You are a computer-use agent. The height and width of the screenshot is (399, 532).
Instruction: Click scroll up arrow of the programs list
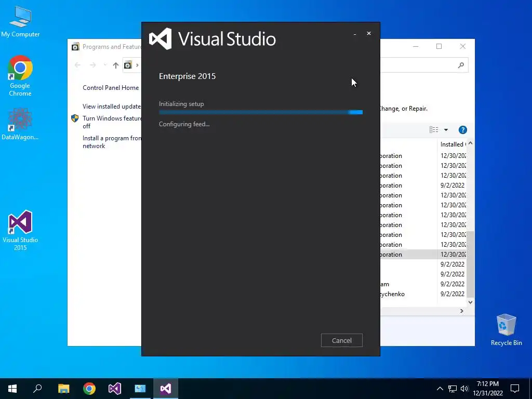(x=470, y=143)
